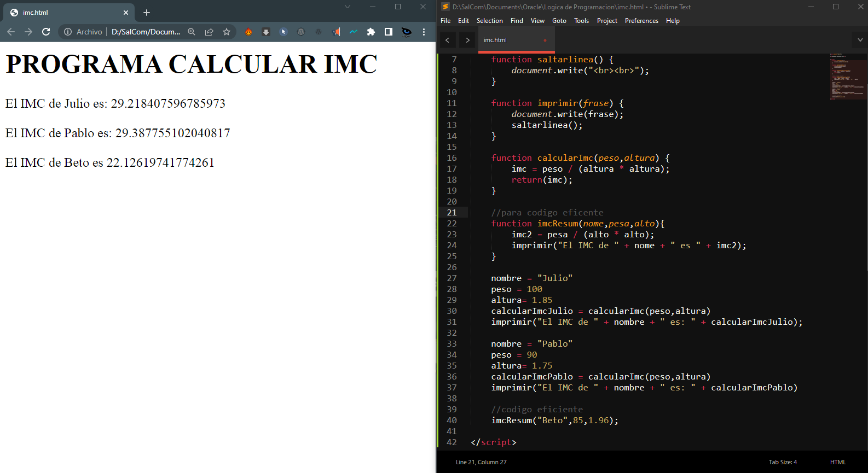Open the Edit menu in Sublime Text

tap(464, 21)
